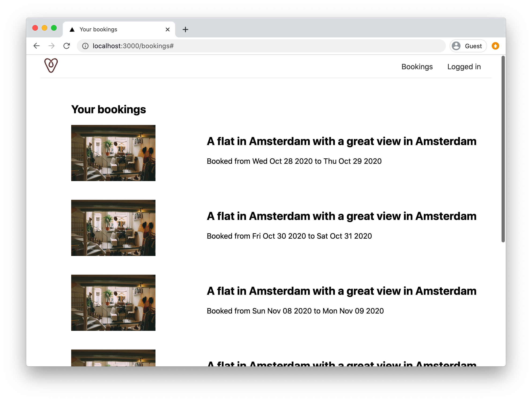Open a new tab with plus icon
532x401 pixels.
point(185,29)
